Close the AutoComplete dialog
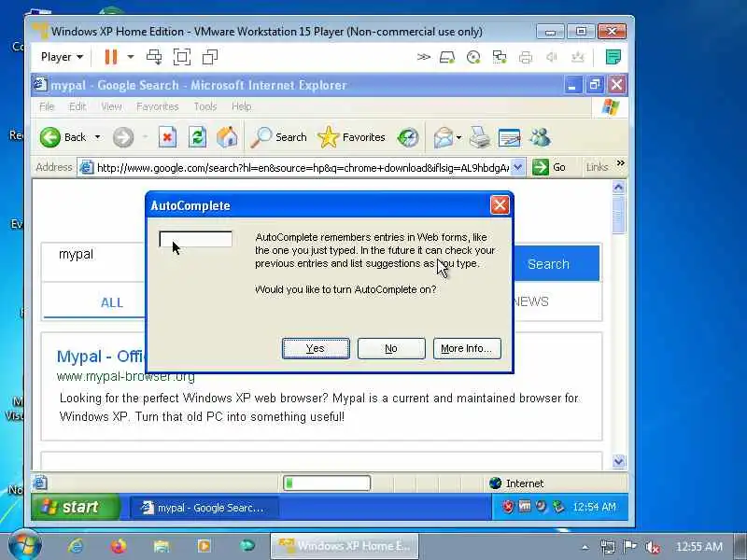This screenshot has width=747, height=560. pos(500,205)
